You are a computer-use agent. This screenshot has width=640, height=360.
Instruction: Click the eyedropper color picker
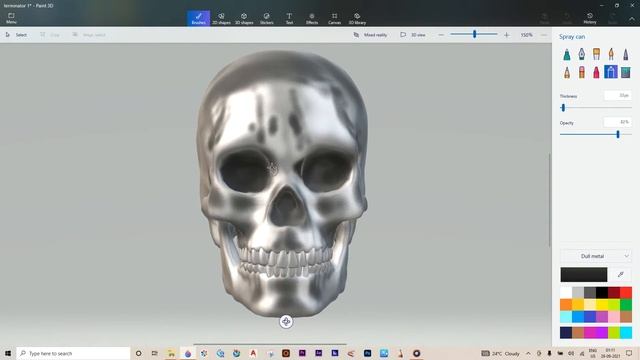(621, 275)
